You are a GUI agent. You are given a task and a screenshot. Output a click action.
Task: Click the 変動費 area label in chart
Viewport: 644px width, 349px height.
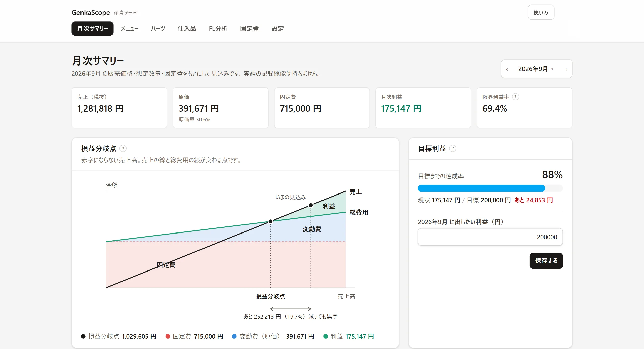[x=312, y=229]
